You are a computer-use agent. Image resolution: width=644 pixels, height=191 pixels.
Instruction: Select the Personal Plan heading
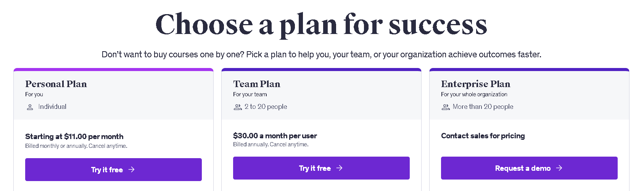click(56, 84)
